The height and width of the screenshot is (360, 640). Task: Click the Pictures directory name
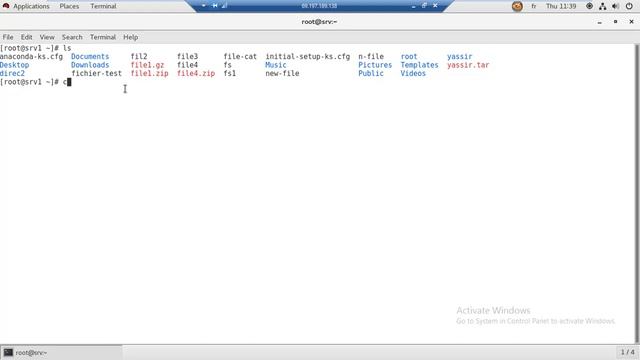[375, 65]
